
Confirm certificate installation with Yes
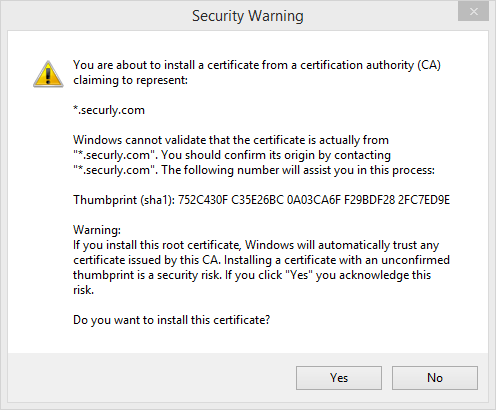339,378
